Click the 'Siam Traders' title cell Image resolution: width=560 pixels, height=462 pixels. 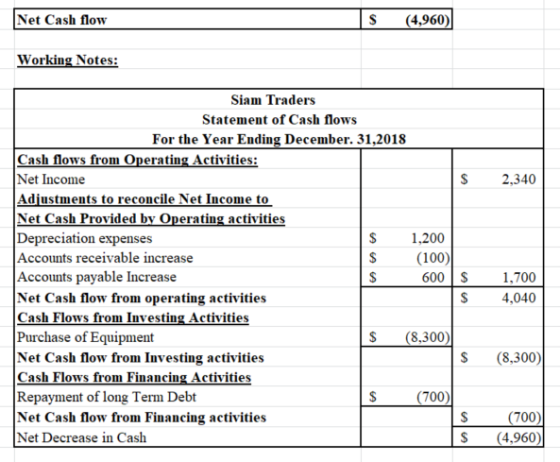pos(273,100)
